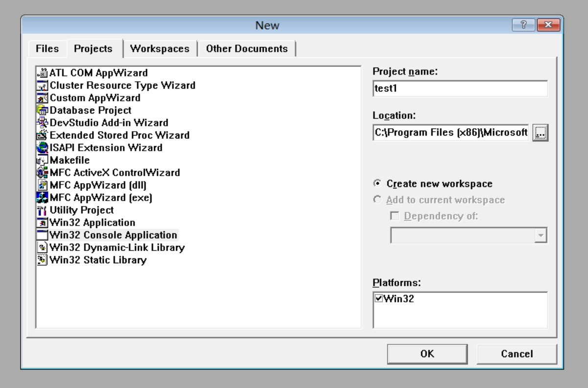The width and height of the screenshot is (588, 388).
Task: Click the Utility Project icon
Action: pyautogui.click(x=43, y=210)
